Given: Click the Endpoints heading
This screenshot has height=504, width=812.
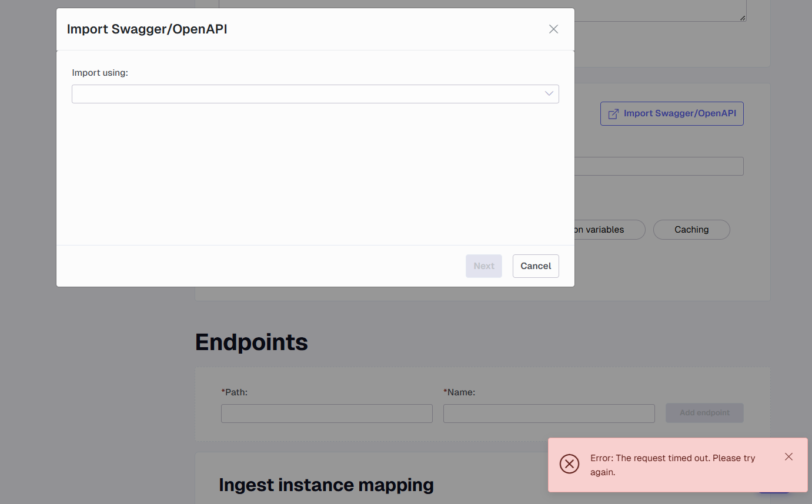Looking at the screenshot, I should (252, 342).
